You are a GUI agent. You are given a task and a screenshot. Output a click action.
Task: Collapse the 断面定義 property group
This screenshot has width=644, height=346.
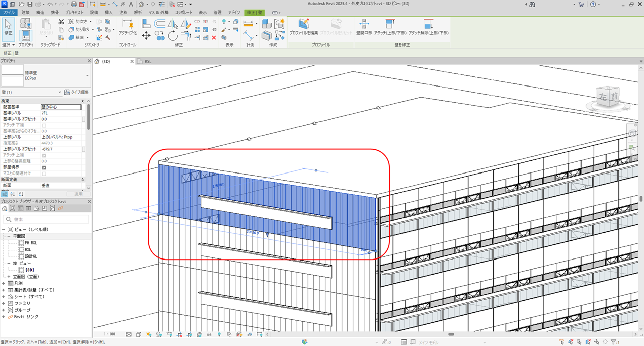(83, 179)
